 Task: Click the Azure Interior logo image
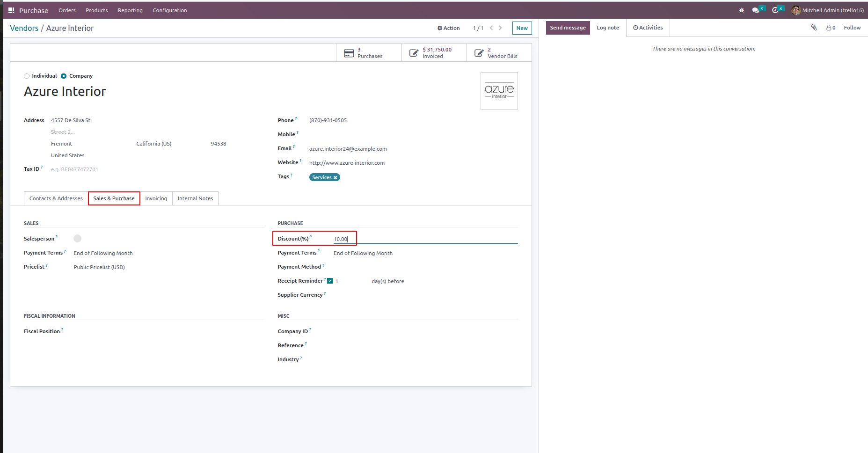point(499,91)
